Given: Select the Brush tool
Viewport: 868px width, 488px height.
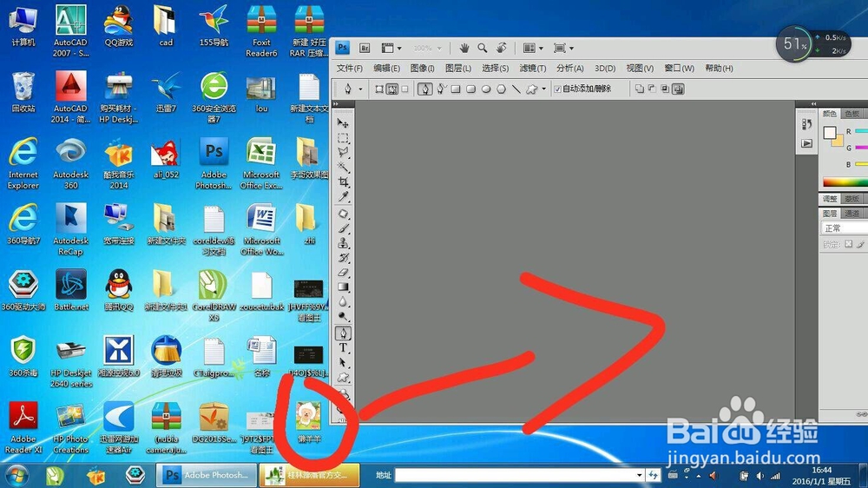Looking at the screenshot, I should 343,228.
